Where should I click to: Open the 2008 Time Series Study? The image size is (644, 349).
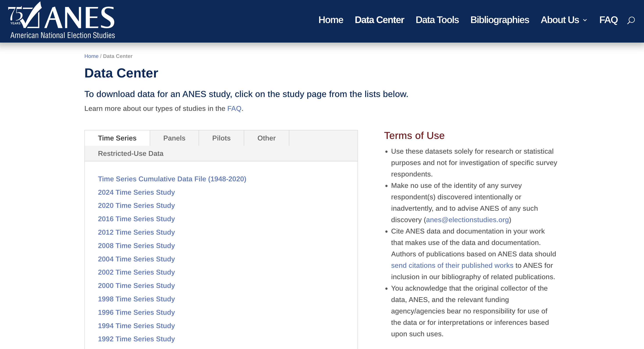pos(136,245)
